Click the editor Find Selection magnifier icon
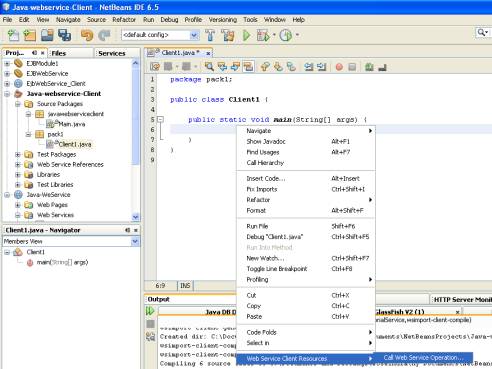 point(209,67)
